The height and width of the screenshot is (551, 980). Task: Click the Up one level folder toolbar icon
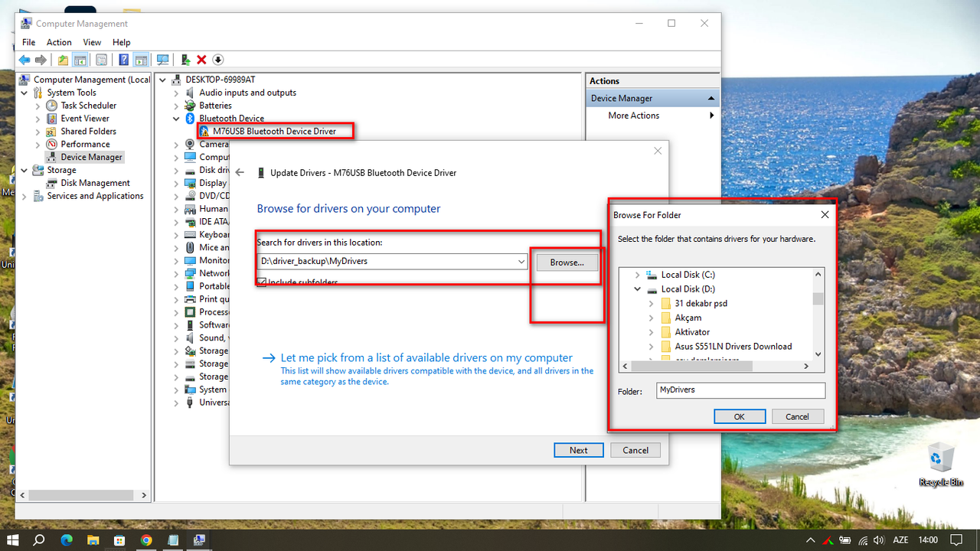pos(63,60)
